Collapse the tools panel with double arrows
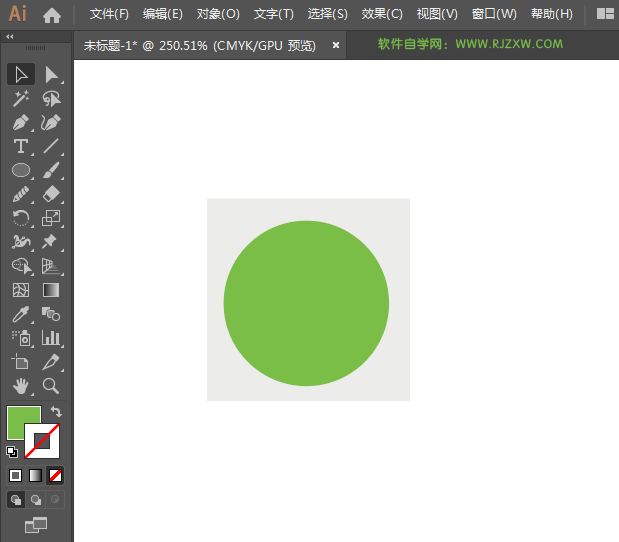The image size is (619, 542). pyautogui.click(x=10, y=36)
